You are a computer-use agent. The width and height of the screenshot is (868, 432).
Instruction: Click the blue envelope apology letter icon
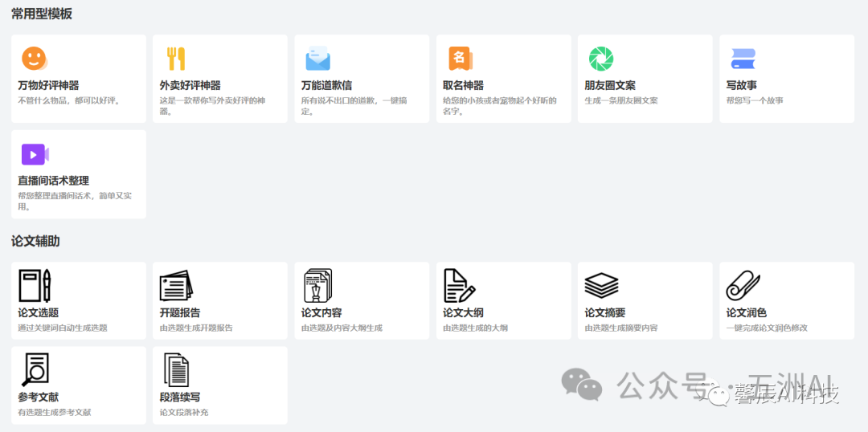pyautogui.click(x=317, y=59)
